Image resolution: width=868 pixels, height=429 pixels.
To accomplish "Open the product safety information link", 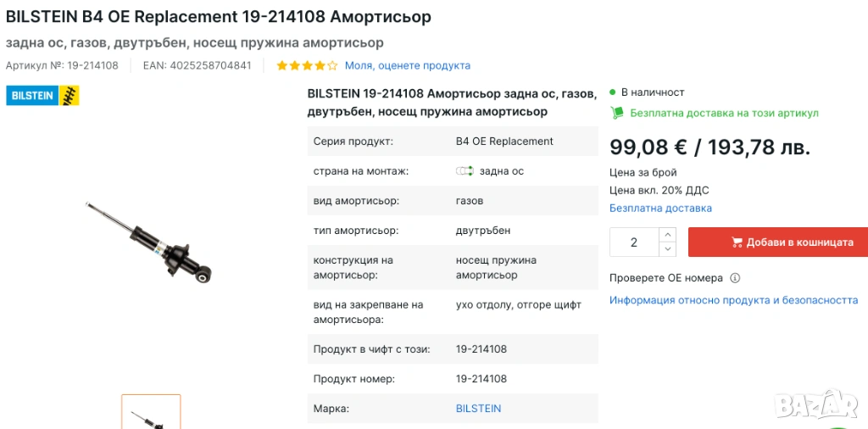I will (733, 300).
